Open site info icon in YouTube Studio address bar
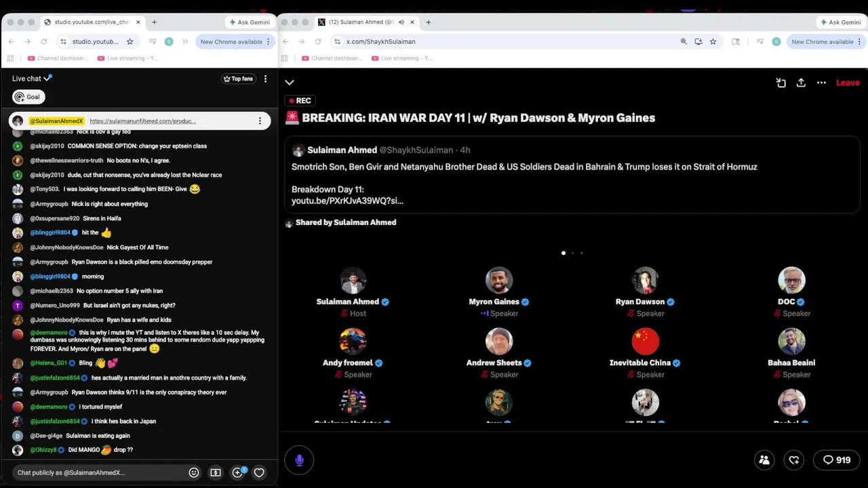The width and height of the screenshot is (868, 488). 63,41
